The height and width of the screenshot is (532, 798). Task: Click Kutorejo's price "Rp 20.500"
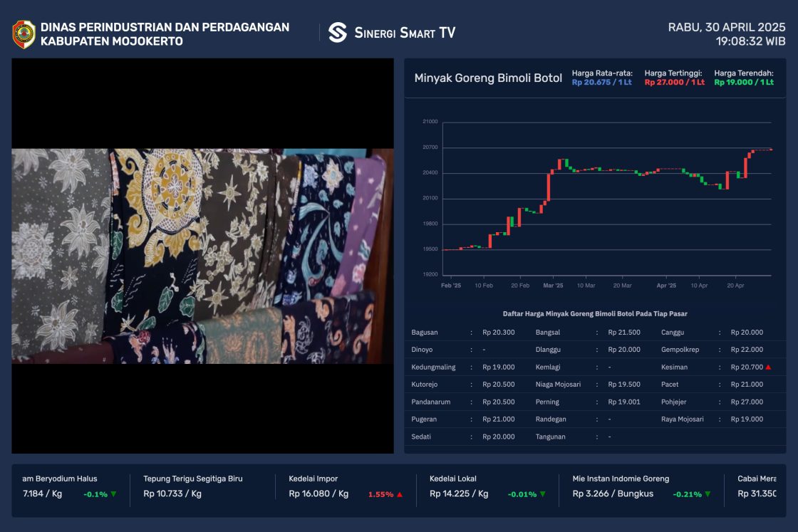tap(499, 385)
